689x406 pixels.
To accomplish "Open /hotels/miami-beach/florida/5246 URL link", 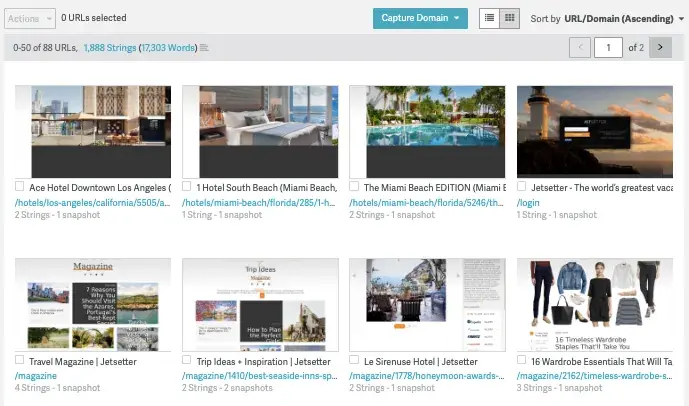I will [x=426, y=203].
